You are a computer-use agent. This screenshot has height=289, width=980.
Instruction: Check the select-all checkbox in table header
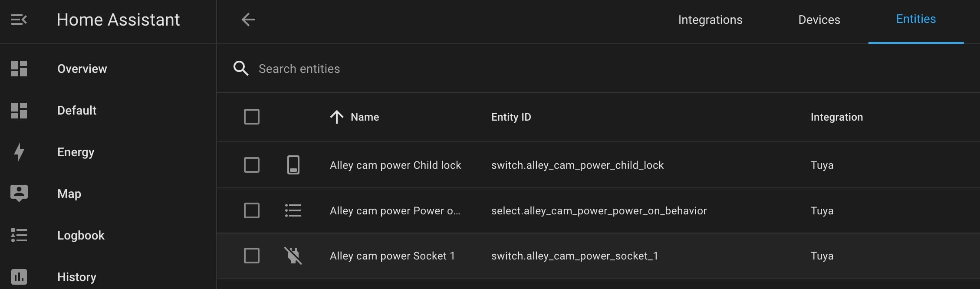click(x=252, y=117)
